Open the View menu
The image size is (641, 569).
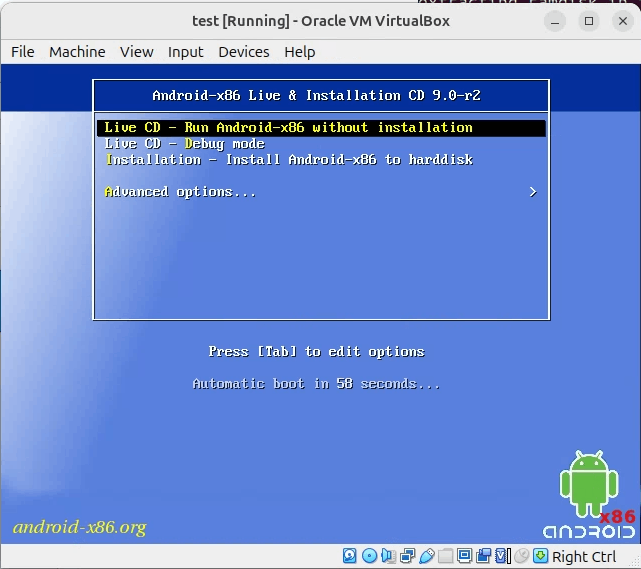[137, 52]
